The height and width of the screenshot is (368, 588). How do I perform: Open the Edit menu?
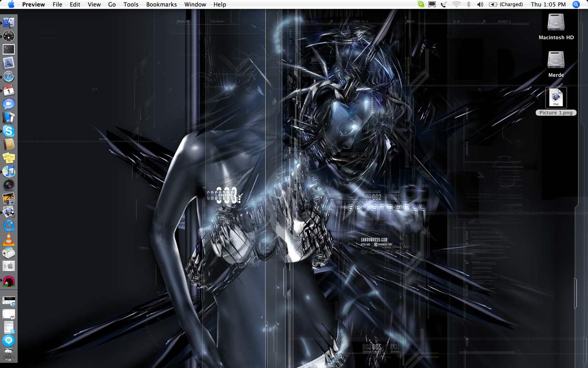pyautogui.click(x=75, y=4)
